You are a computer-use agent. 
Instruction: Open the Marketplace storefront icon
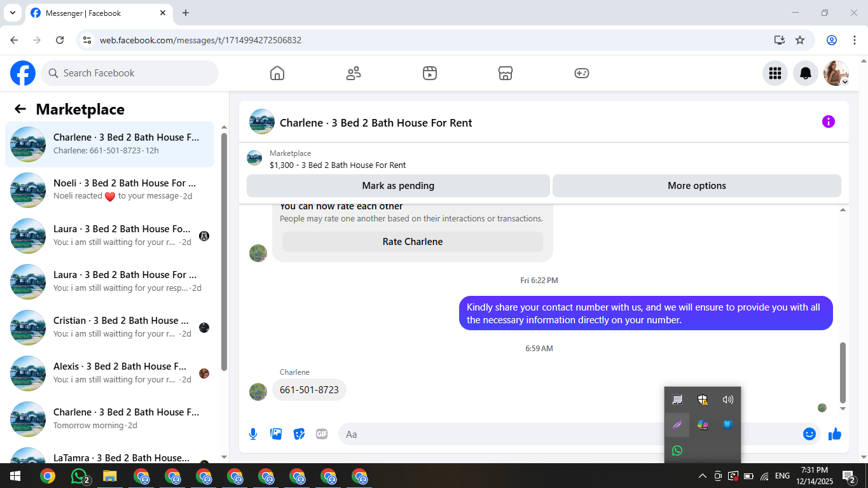pos(506,73)
